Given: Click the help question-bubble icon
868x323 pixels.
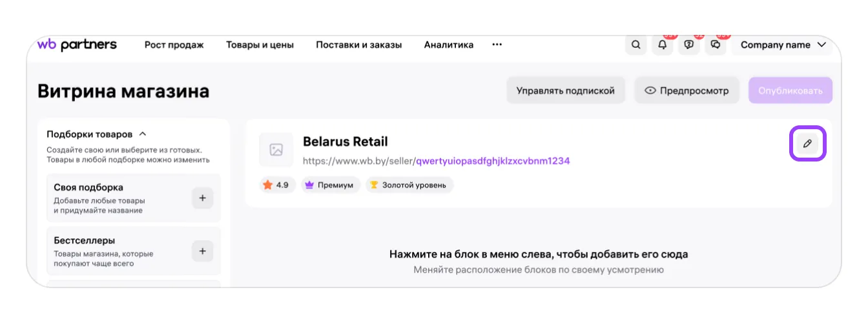Looking at the screenshot, I should click(x=688, y=45).
